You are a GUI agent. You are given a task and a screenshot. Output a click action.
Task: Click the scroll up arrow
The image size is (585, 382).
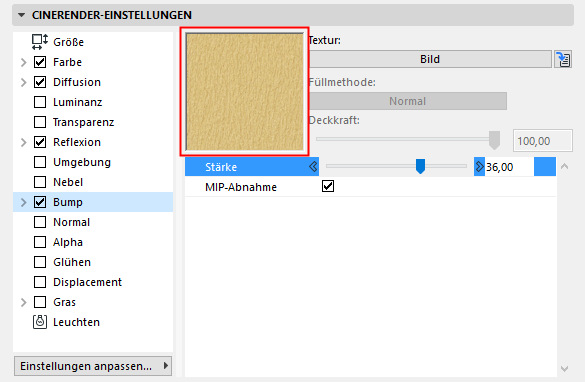coord(564,167)
